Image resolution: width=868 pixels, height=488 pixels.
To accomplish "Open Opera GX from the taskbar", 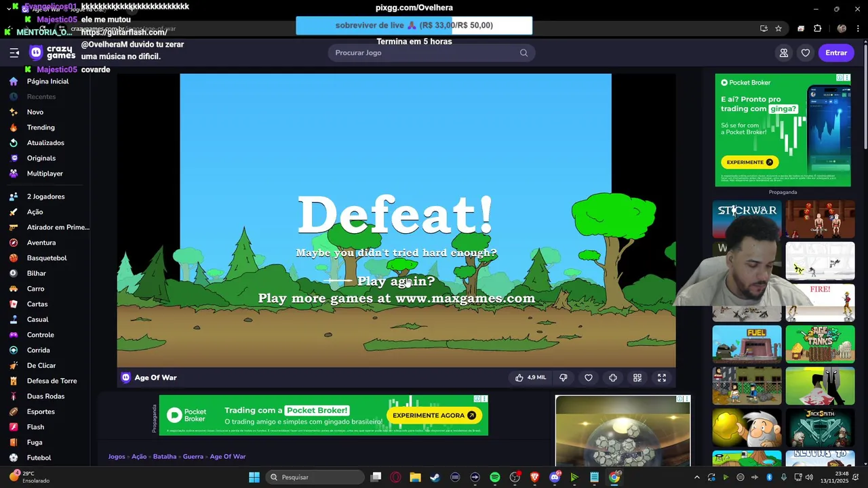I will pos(395,477).
